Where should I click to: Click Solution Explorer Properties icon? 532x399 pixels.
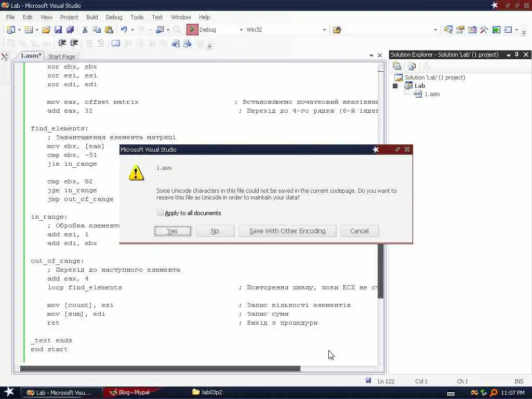[397, 66]
